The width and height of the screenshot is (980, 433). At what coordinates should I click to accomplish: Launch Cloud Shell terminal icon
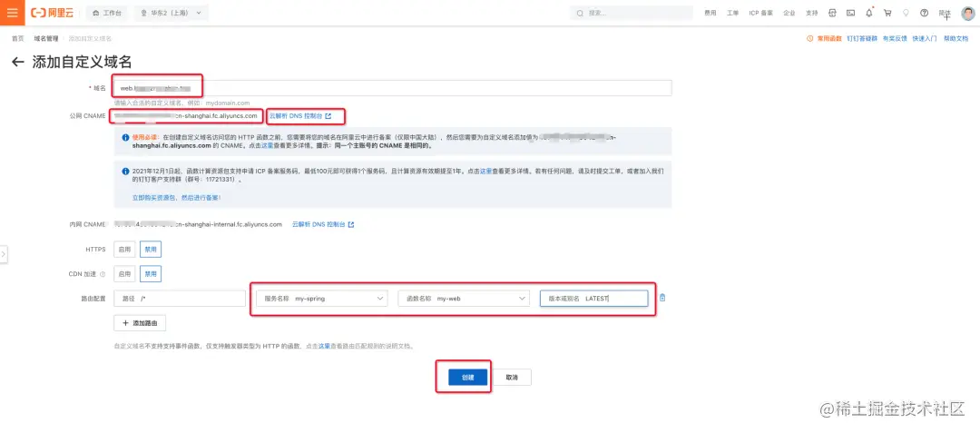click(x=850, y=13)
